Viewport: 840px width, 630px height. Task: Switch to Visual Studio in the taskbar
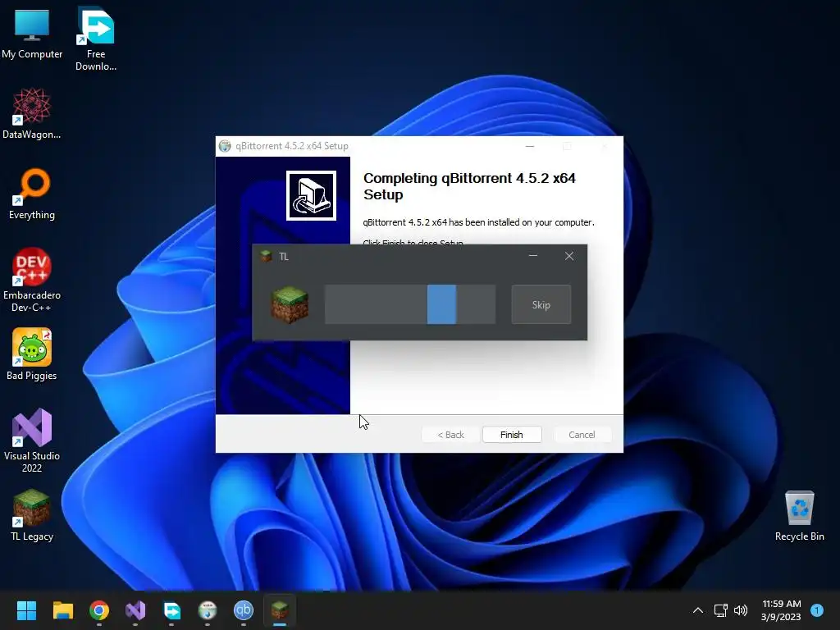[135, 610]
